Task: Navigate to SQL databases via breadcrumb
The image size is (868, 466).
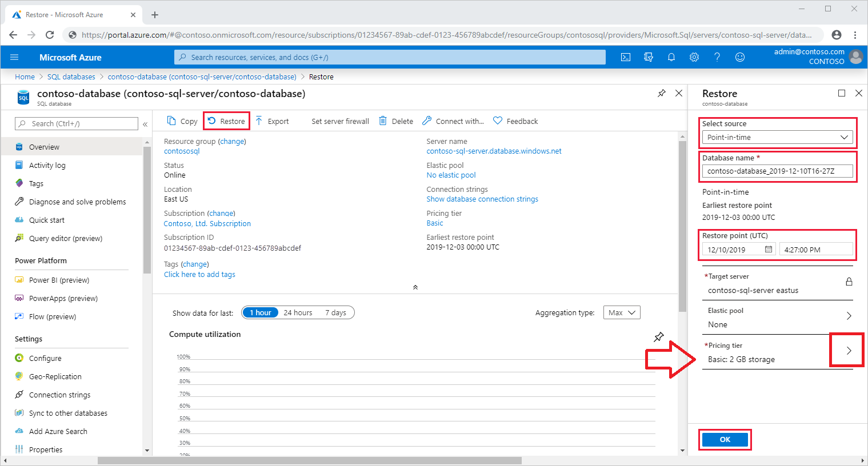Action: click(x=71, y=76)
